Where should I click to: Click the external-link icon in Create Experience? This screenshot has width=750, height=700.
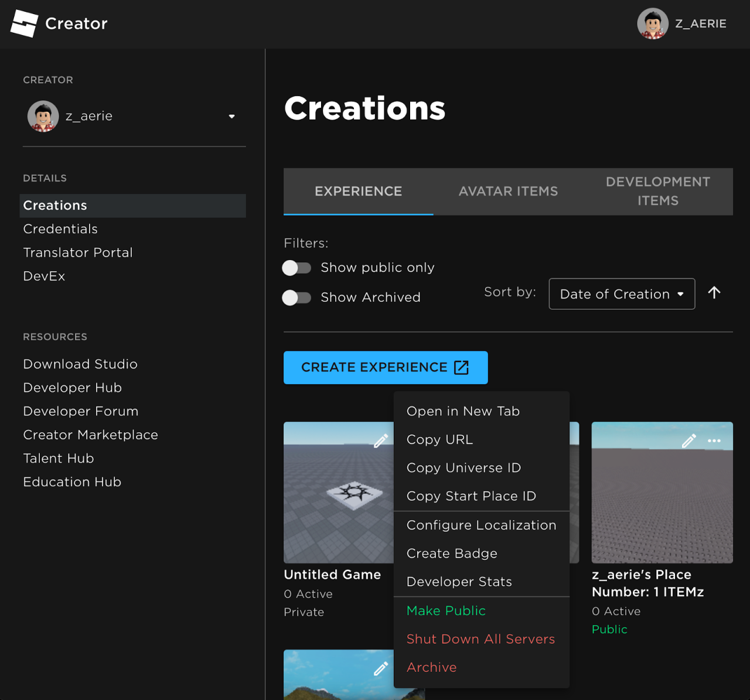(x=462, y=367)
